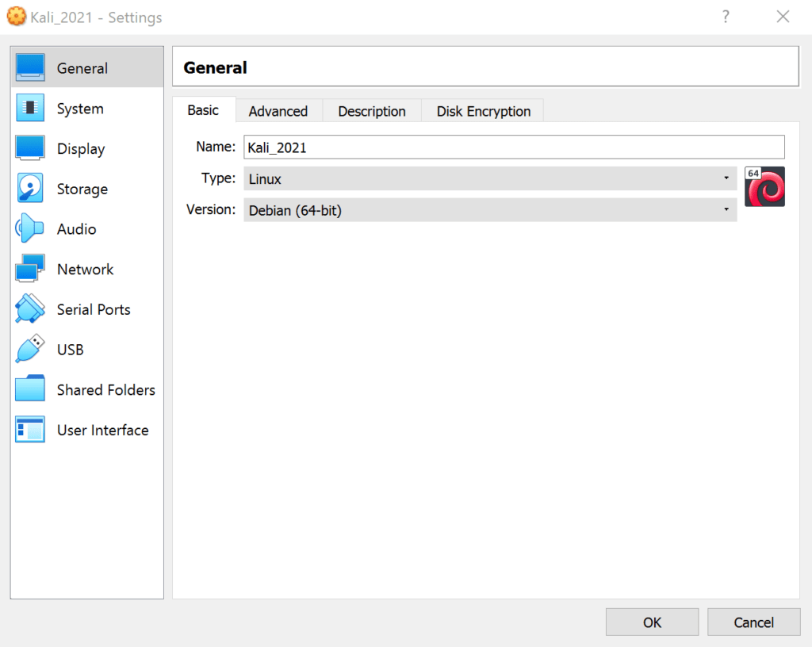Open the Serial Ports settings label

(x=94, y=309)
